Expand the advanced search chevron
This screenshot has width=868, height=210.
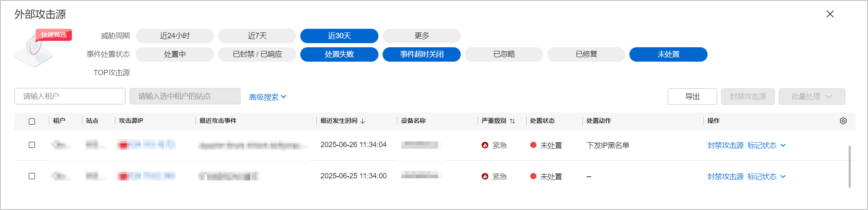coord(283,97)
